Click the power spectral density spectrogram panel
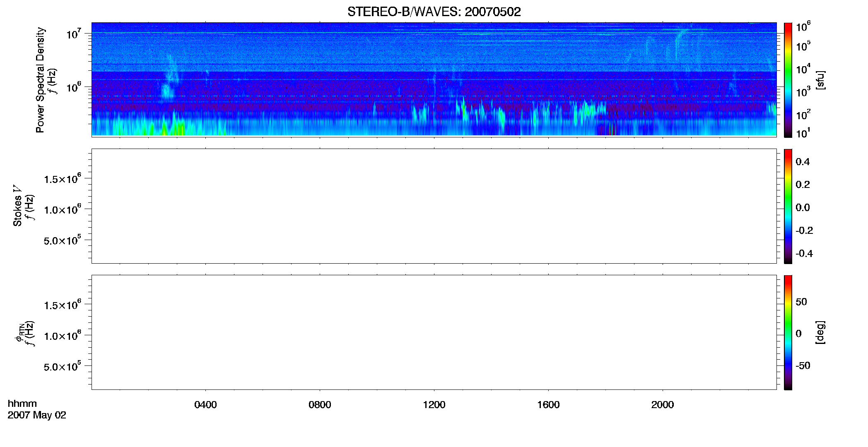The image size is (868, 447). point(434,79)
